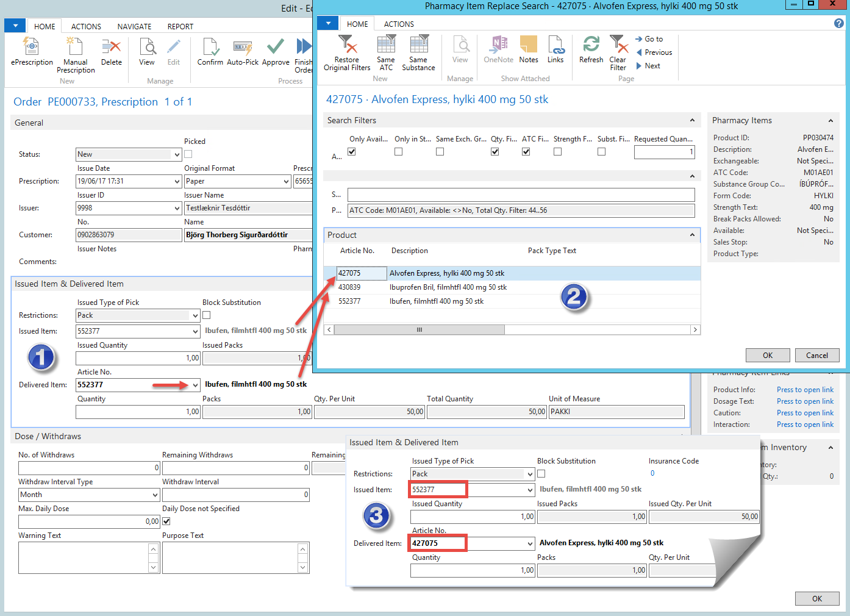Open the Links attachment icon

[555, 45]
